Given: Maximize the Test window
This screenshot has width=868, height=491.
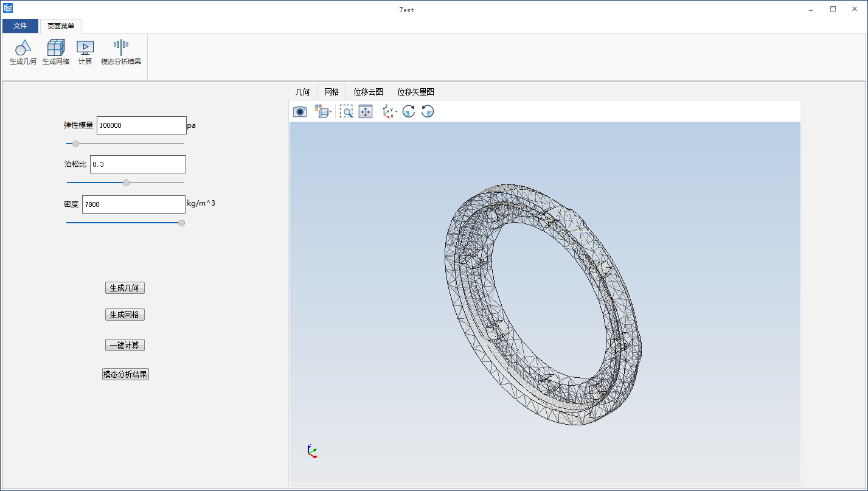Looking at the screenshot, I should (833, 9).
